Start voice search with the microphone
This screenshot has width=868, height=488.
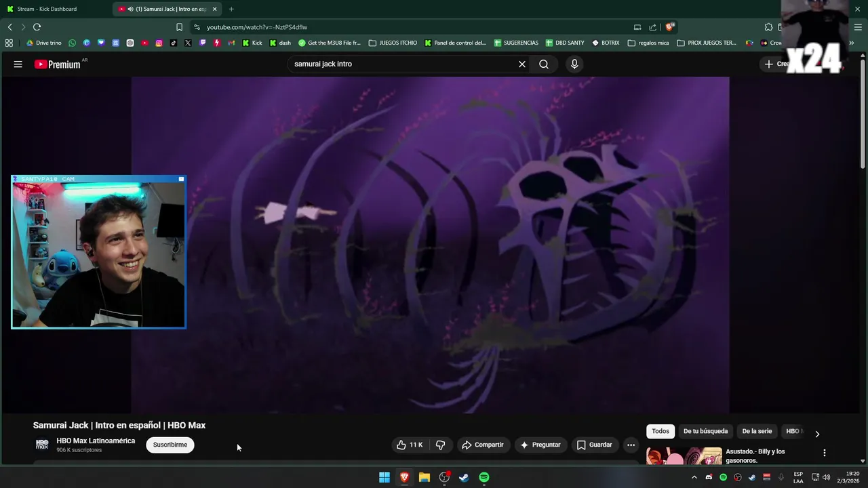point(574,64)
